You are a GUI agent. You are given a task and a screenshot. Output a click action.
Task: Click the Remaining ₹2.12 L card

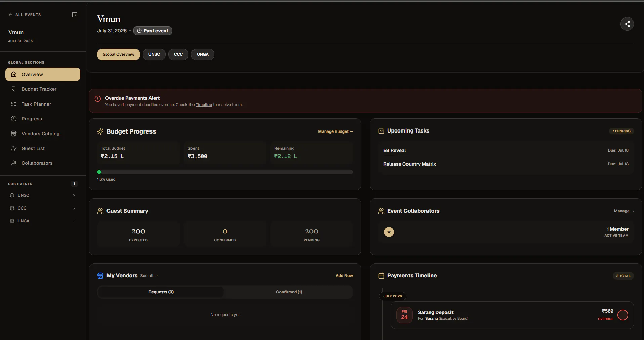coord(312,153)
